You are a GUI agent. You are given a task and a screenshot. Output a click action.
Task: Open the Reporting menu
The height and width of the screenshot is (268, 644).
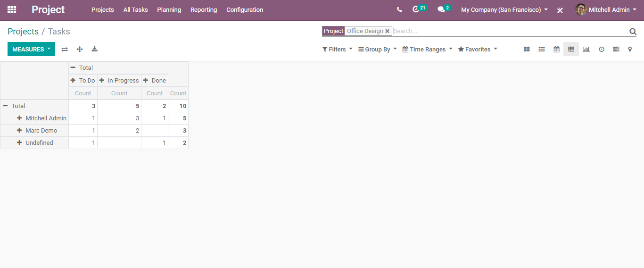204,9
